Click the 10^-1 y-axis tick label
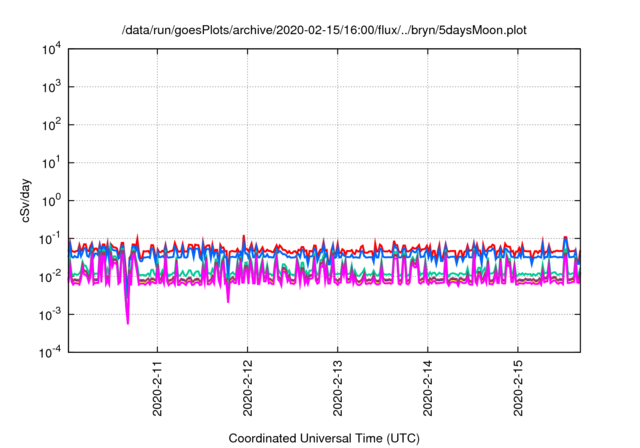 pyautogui.click(x=51, y=239)
